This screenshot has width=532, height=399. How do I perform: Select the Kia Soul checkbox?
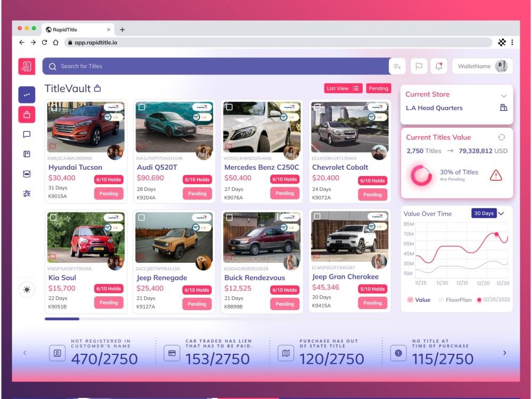click(x=53, y=218)
